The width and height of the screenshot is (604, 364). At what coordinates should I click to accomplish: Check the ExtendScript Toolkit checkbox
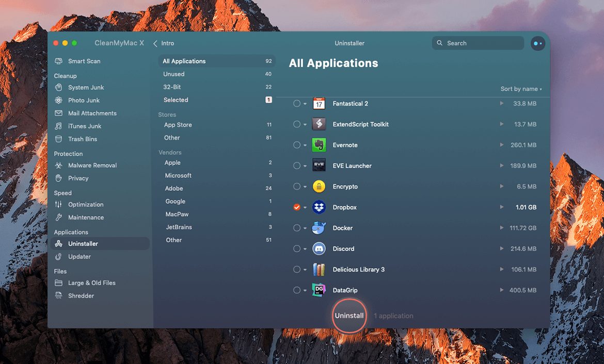(x=297, y=124)
